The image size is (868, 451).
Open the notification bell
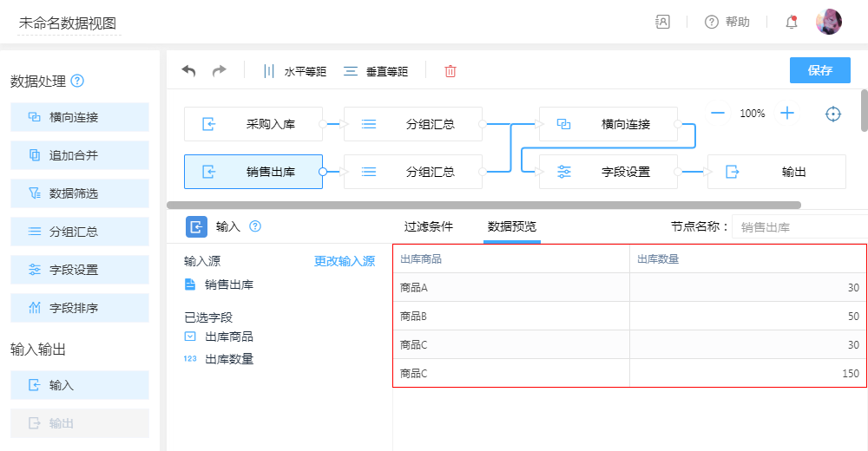791,23
